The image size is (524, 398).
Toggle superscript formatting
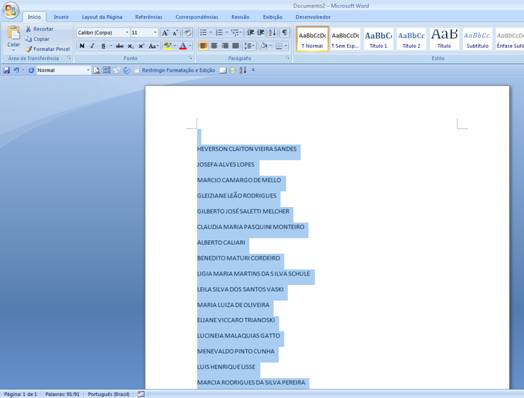coord(141,46)
